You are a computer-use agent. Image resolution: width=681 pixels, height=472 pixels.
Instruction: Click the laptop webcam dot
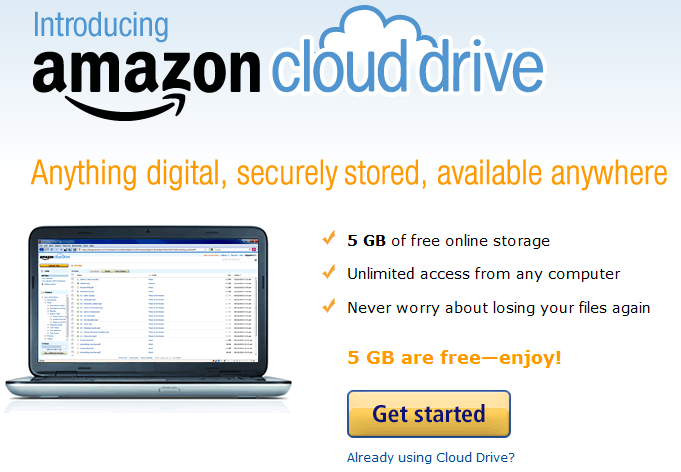click(148, 231)
